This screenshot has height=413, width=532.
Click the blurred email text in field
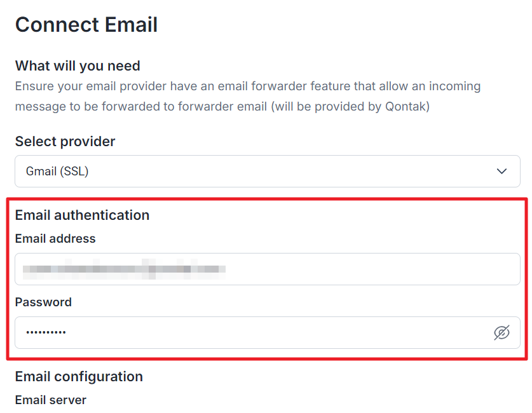point(124,269)
